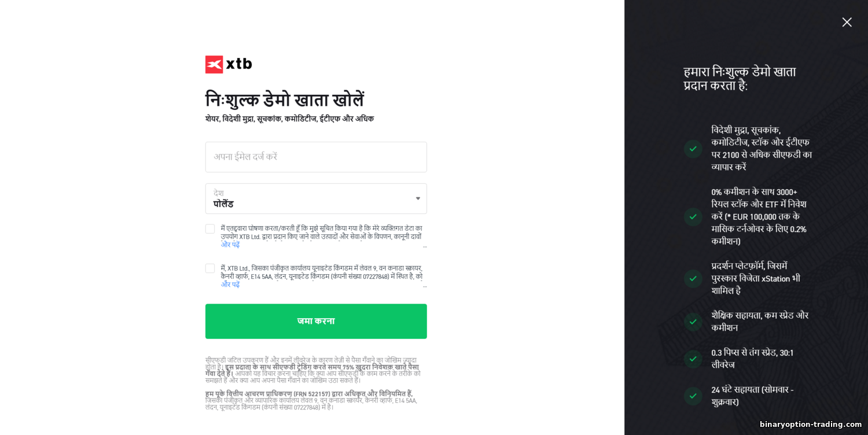Tick the XTB Ltd. consent checkbox
The image size is (868, 435).
click(210, 268)
